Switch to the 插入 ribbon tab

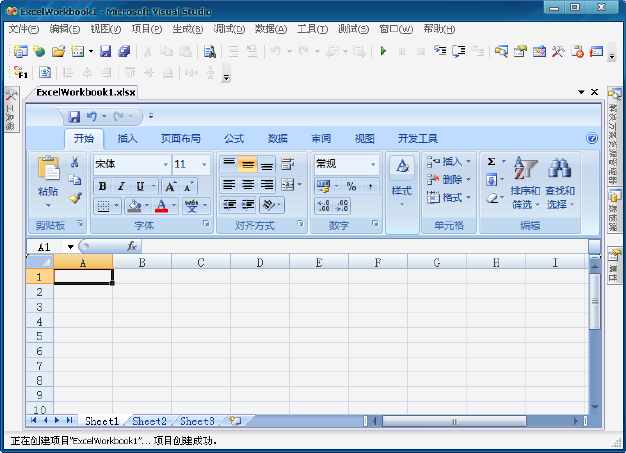[x=127, y=138]
